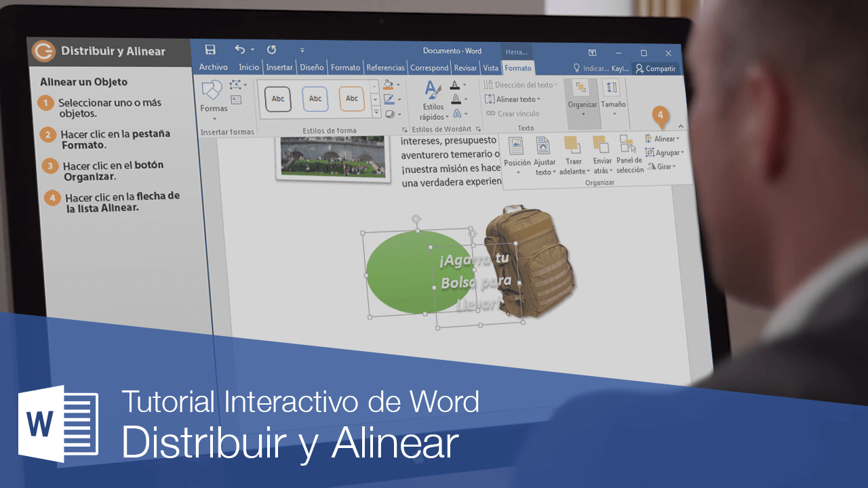Screen dimensions: 868x488
Task: Switch to the Correspond tab
Action: pyautogui.click(x=429, y=68)
